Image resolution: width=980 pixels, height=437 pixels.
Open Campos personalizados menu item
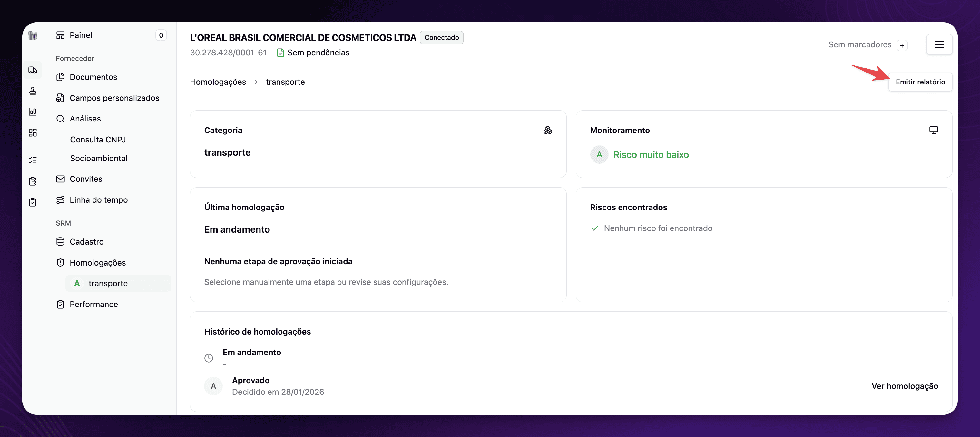pos(114,98)
